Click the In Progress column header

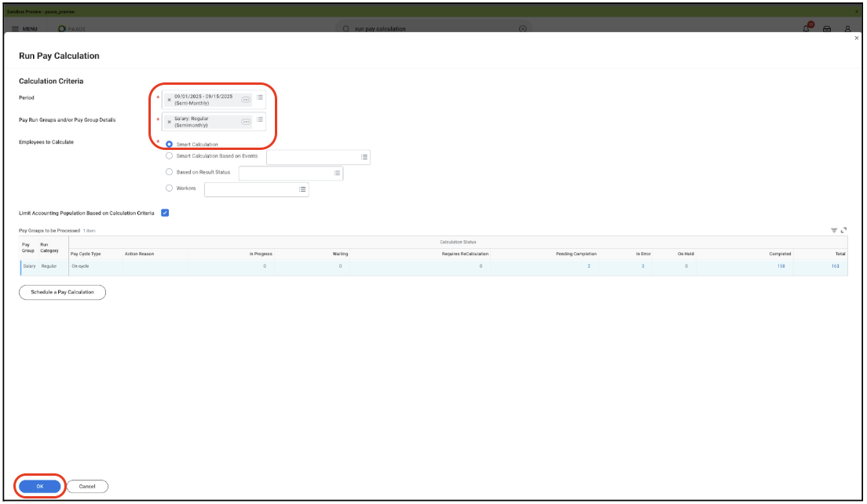(x=261, y=254)
